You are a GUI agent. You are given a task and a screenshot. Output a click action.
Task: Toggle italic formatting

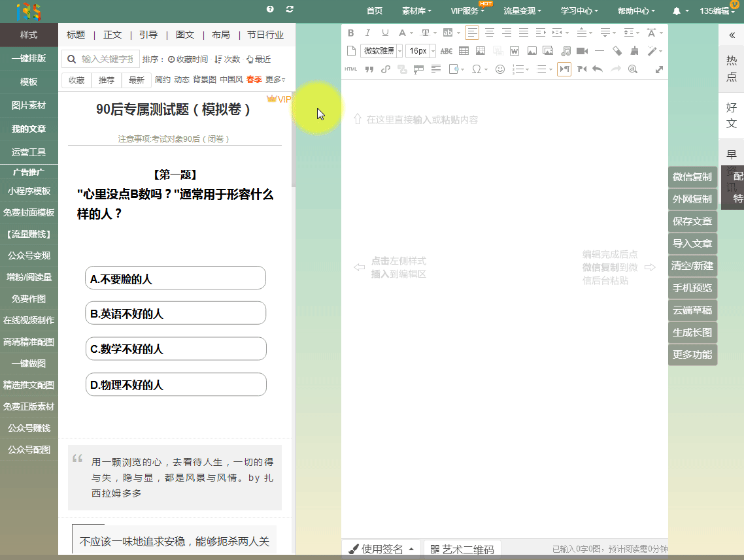pos(367,33)
